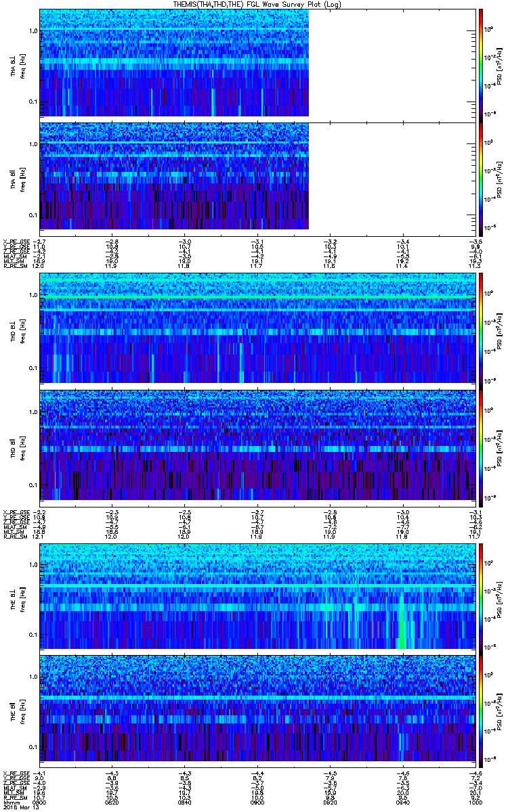Viewport: 508px width, 812px height.
Task: Click the 0940 time label
Action: pos(402,802)
